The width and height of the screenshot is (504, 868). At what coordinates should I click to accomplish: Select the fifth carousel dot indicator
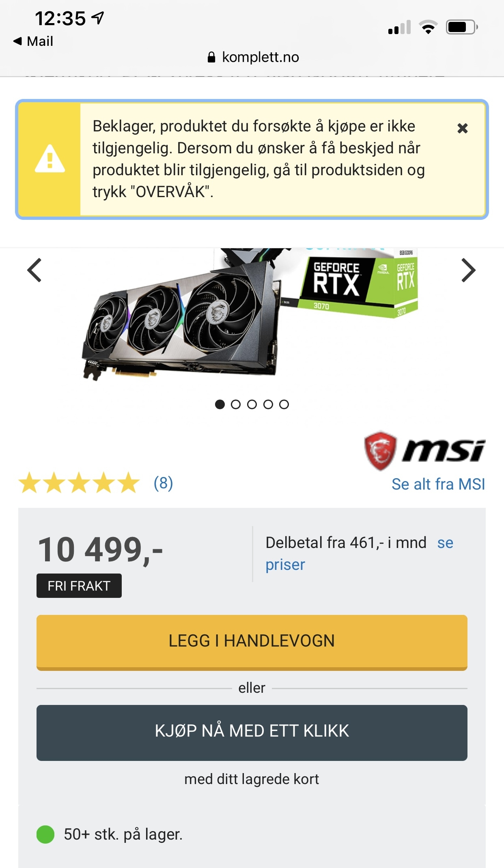pos(284,404)
